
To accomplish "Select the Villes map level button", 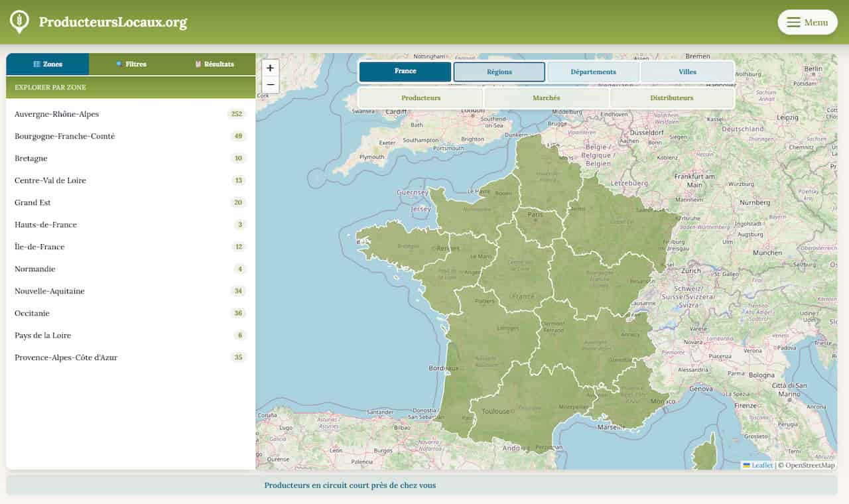I will click(x=688, y=72).
